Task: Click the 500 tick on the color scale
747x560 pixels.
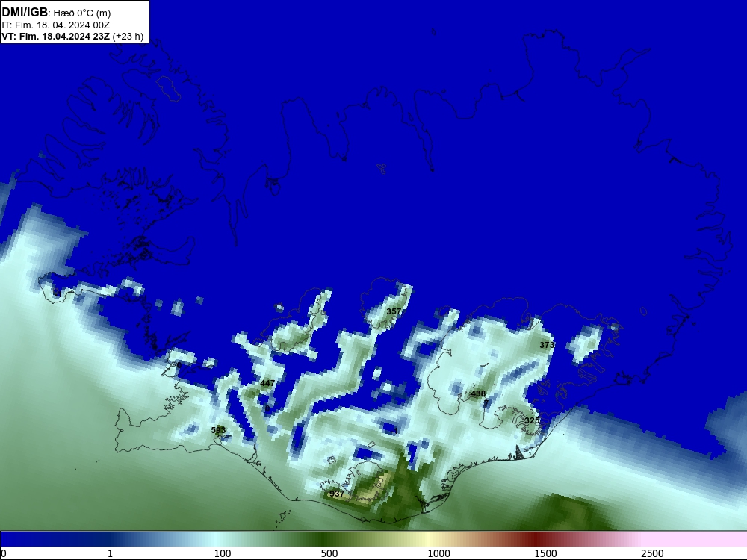Action: [329, 553]
